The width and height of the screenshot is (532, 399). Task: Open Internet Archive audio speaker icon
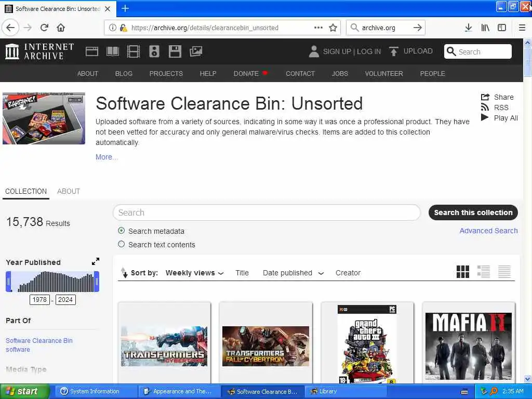(x=154, y=51)
